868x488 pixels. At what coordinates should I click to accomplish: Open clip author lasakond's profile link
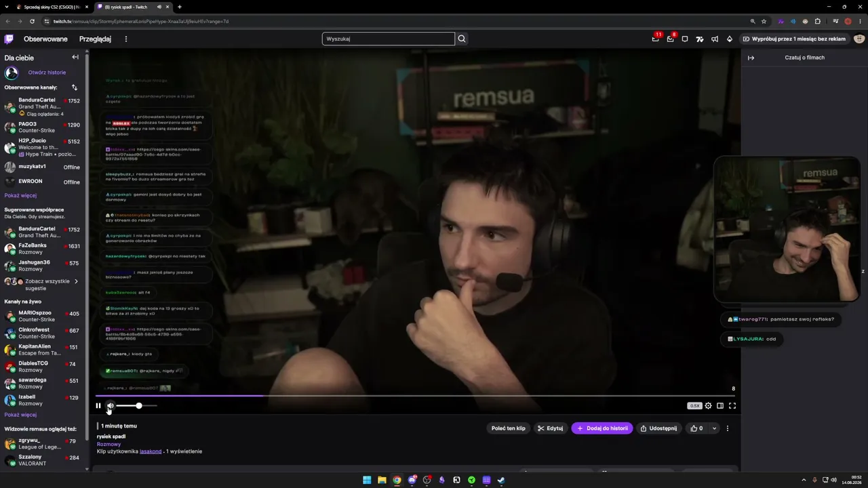tap(151, 451)
